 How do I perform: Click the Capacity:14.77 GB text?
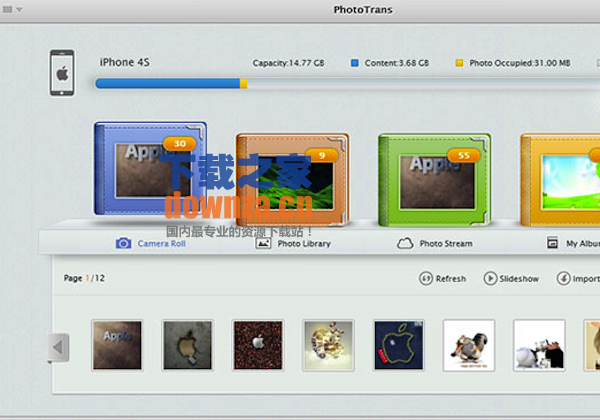(x=288, y=63)
